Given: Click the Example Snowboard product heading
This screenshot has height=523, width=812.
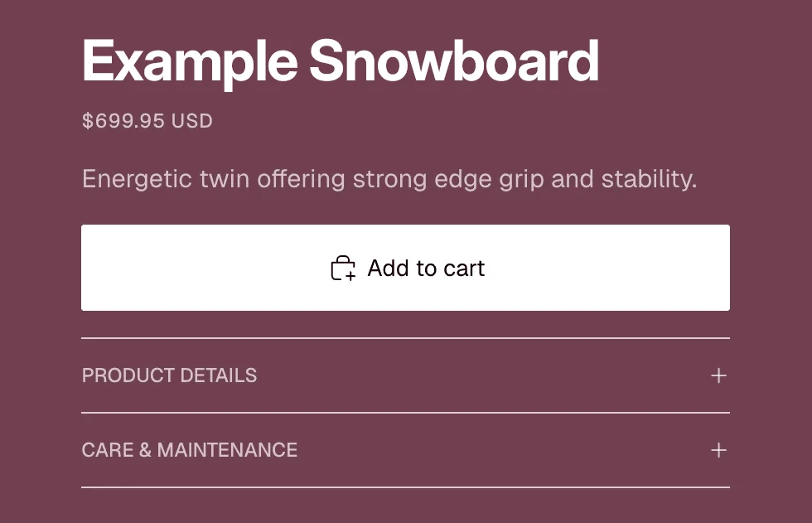Looking at the screenshot, I should pyautogui.click(x=340, y=61).
